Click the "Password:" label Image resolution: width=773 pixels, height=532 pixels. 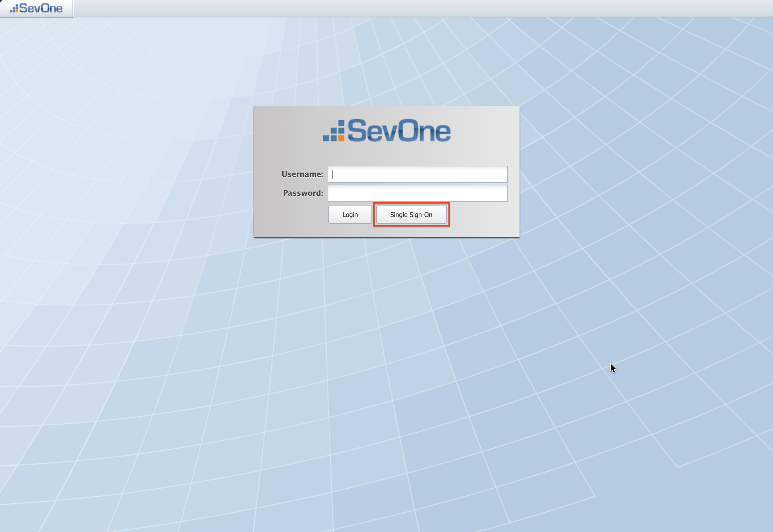click(x=303, y=193)
